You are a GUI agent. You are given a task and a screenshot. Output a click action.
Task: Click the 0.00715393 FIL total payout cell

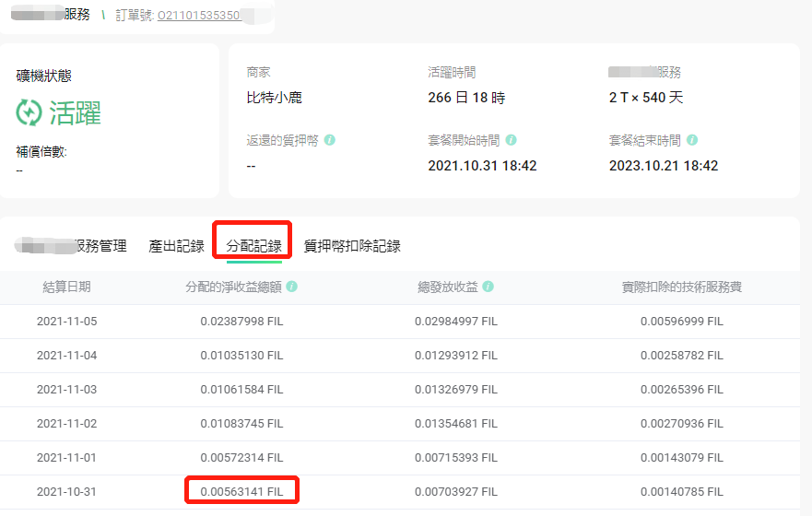(455, 458)
